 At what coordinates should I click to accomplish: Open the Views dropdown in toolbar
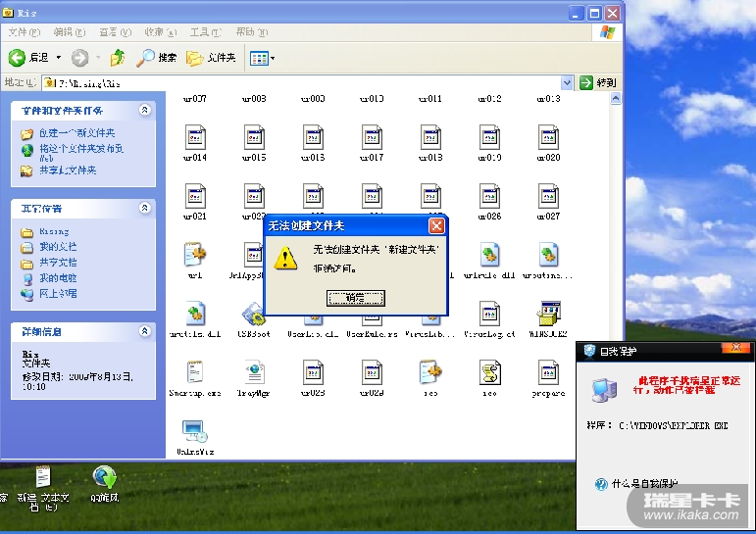click(262, 58)
